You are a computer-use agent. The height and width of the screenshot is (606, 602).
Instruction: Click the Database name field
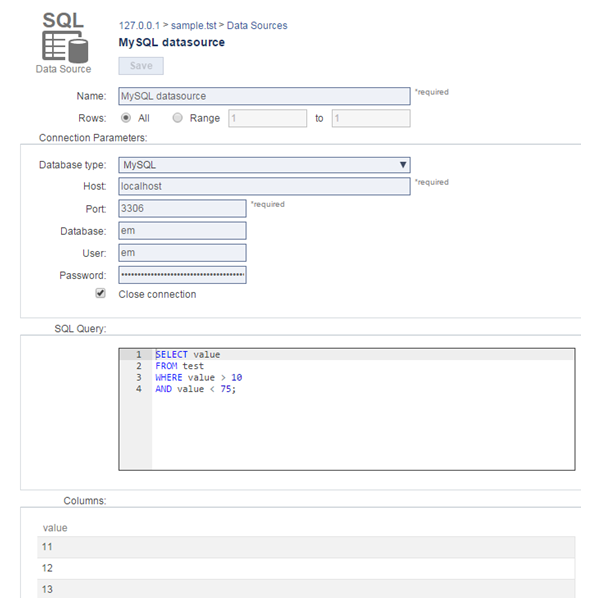pos(182,231)
